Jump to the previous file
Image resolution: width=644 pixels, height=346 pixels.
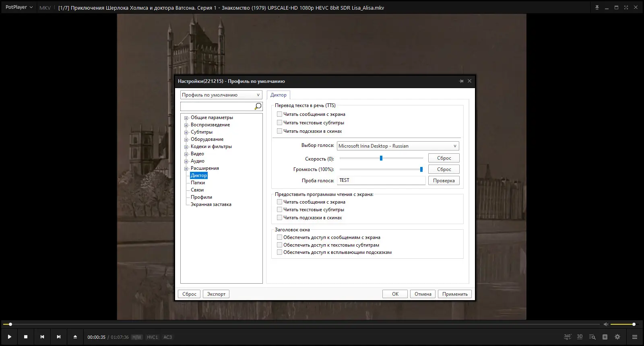pyautogui.click(x=42, y=337)
